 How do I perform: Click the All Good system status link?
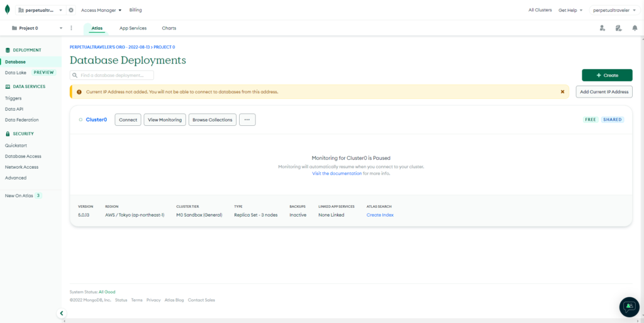point(107,292)
